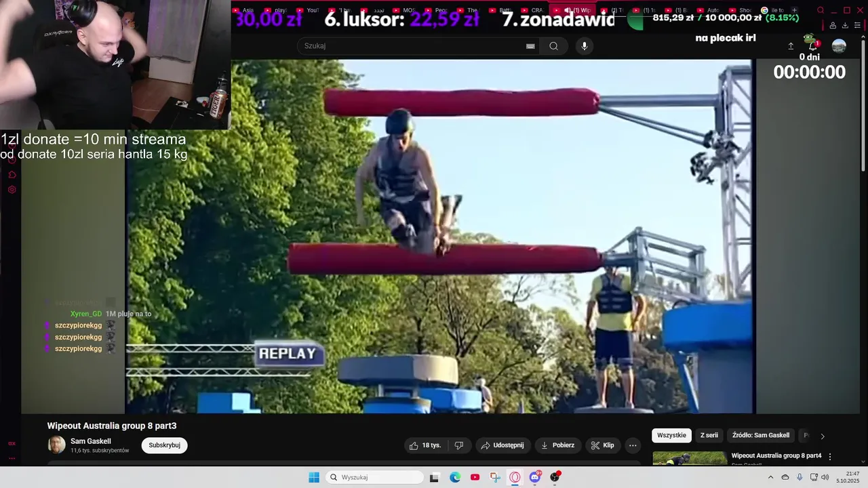Click the sidebar settings gear icon
Screen dimensions: 868x488
coord(12,190)
